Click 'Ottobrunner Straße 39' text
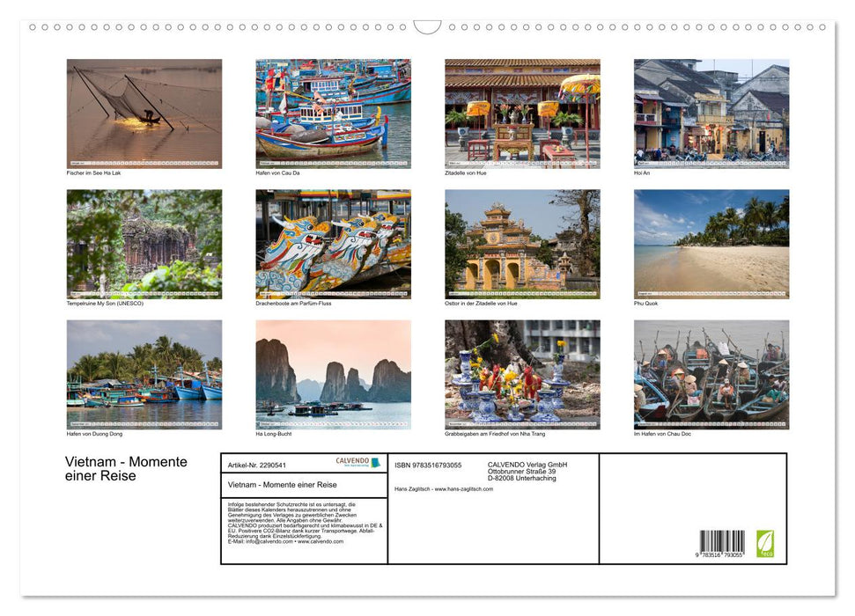The width and height of the screenshot is (855, 616). pos(522,472)
